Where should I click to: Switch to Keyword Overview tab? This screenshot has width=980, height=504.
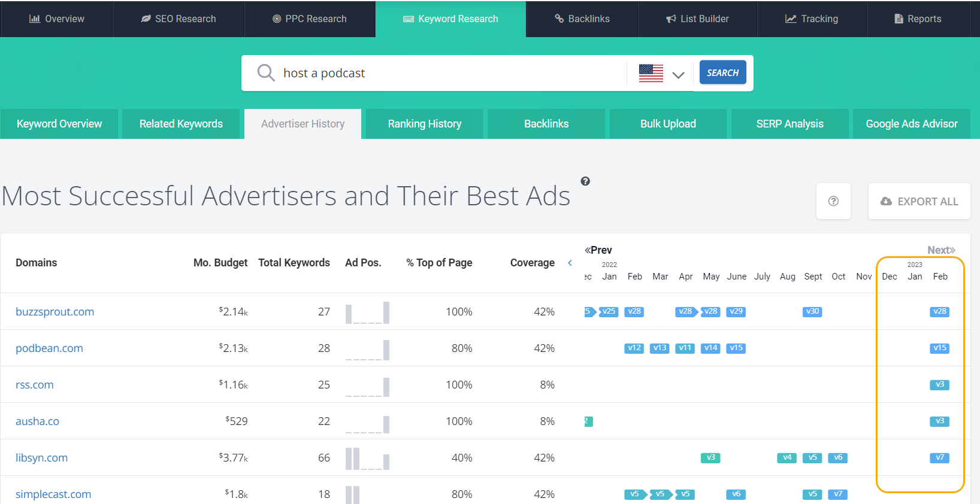pyautogui.click(x=59, y=124)
